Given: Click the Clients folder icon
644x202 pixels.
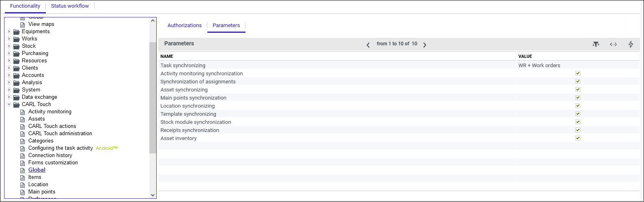Looking at the screenshot, I should (16, 68).
